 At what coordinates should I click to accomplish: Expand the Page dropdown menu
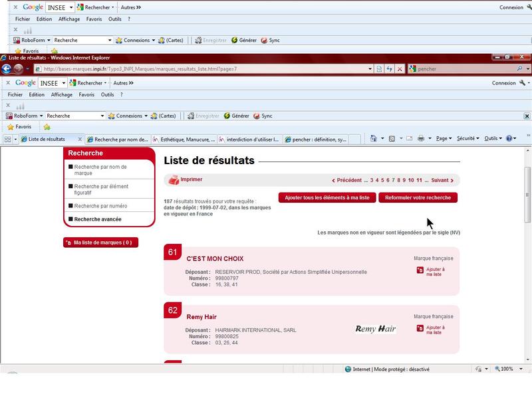444,138
